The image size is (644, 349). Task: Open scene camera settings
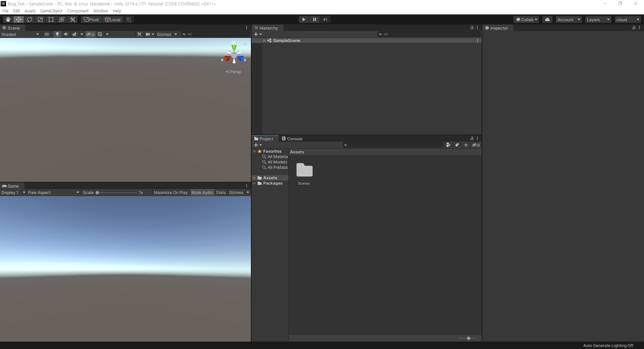148,34
